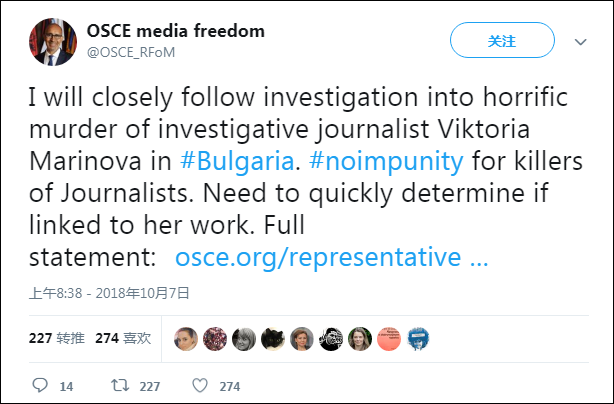614x404 pixels.
Task: Click the dark maroon second liker avatar
Action: 214,339
